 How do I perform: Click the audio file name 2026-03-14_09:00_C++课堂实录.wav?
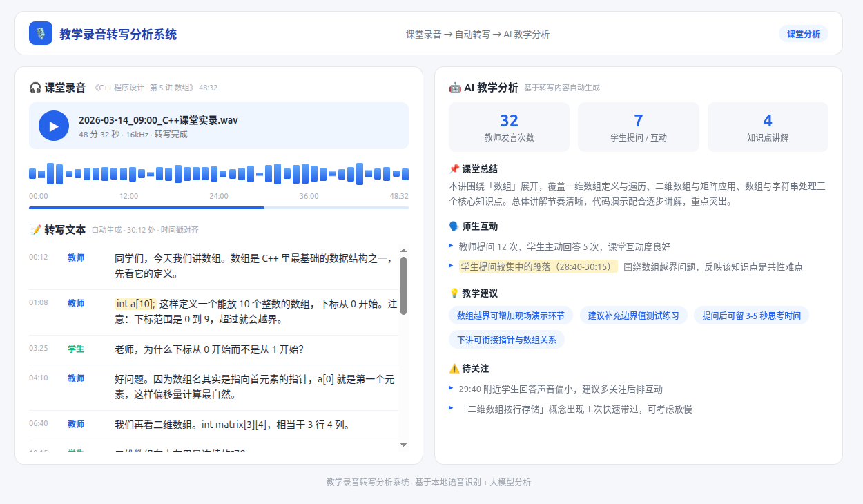158,120
